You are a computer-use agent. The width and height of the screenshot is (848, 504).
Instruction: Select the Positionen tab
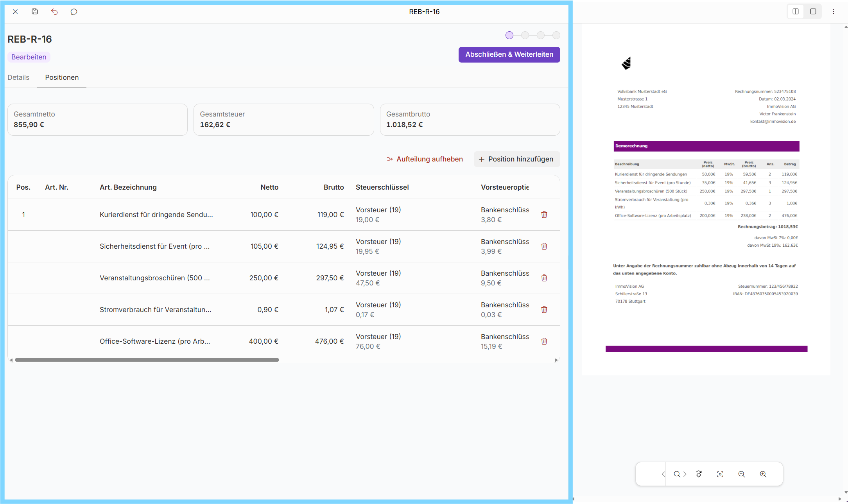click(x=62, y=77)
